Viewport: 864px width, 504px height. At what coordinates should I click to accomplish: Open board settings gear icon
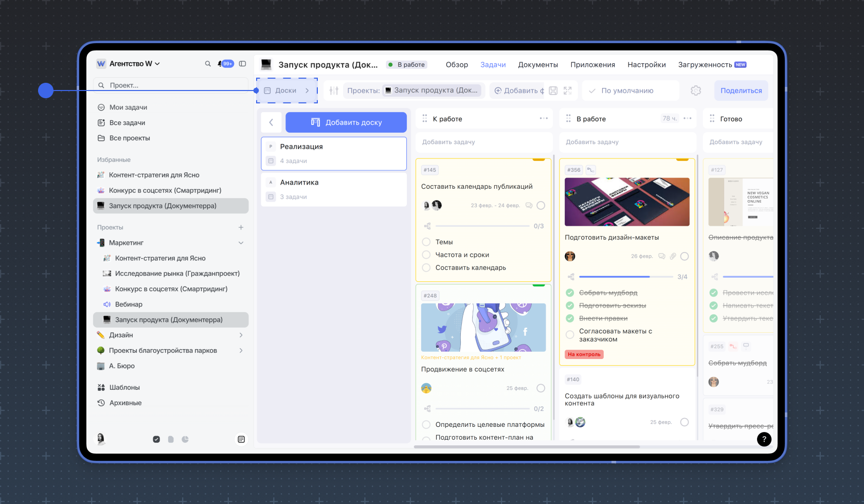click(x=696, y=91)
